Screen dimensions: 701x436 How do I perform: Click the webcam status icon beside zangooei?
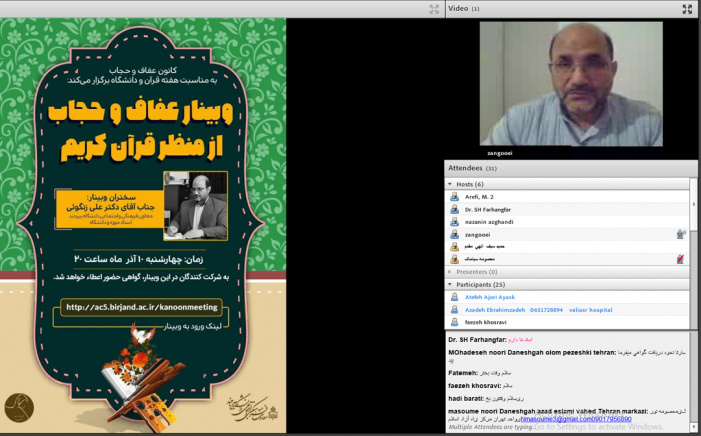pos(681,234)
